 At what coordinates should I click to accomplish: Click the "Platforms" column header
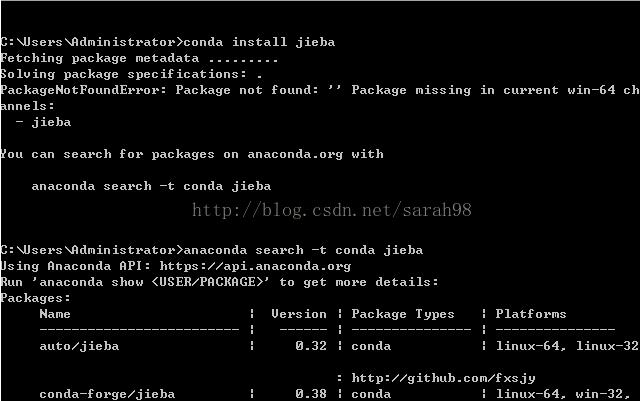coord(531,314)
